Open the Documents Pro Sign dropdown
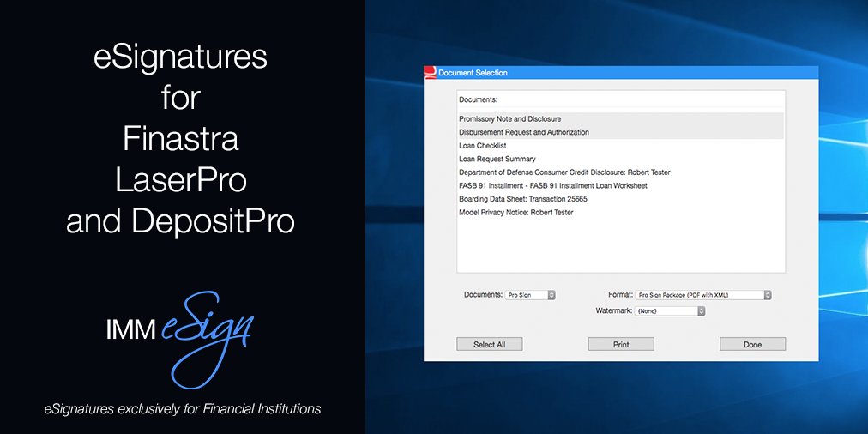Screen dimensions: 868x434 (x=530, y=295)
